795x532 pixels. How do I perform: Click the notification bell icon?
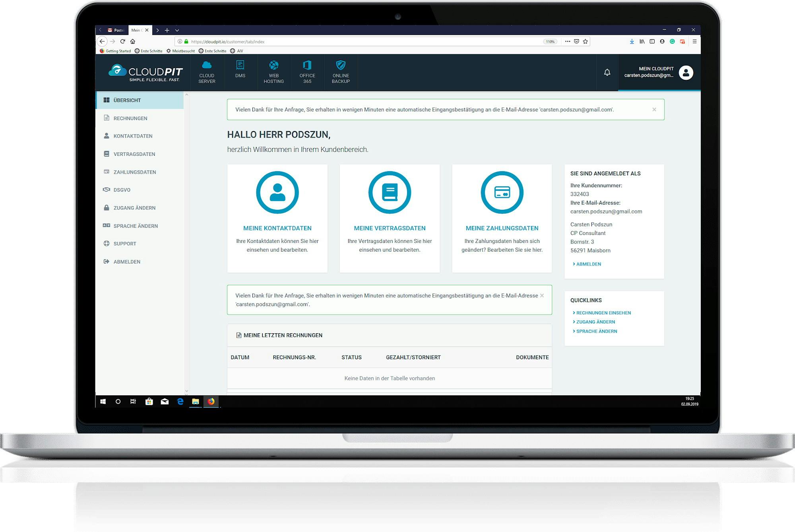pos(607,72)
